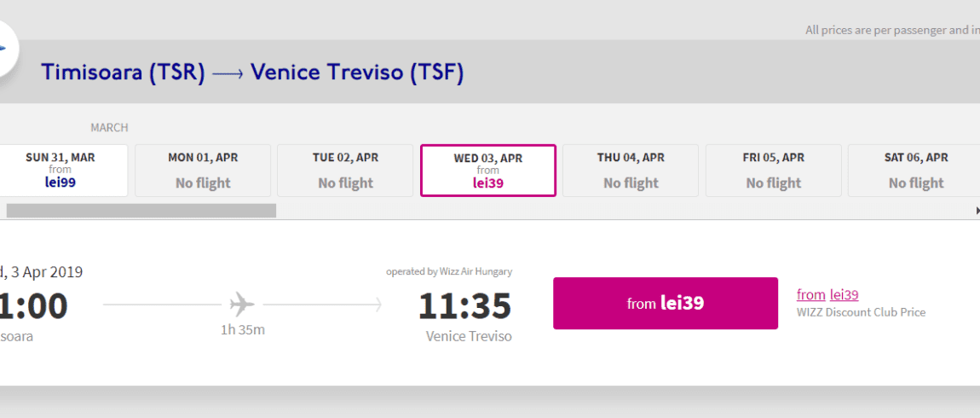Click the MARCH month label above the dates
The height and width of the screenshot is (418, 980).
point(109,128)
